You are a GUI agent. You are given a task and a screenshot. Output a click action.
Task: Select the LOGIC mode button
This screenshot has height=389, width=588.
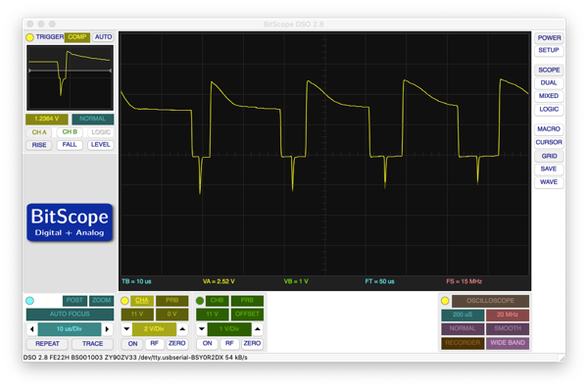[x=549, y=109]
